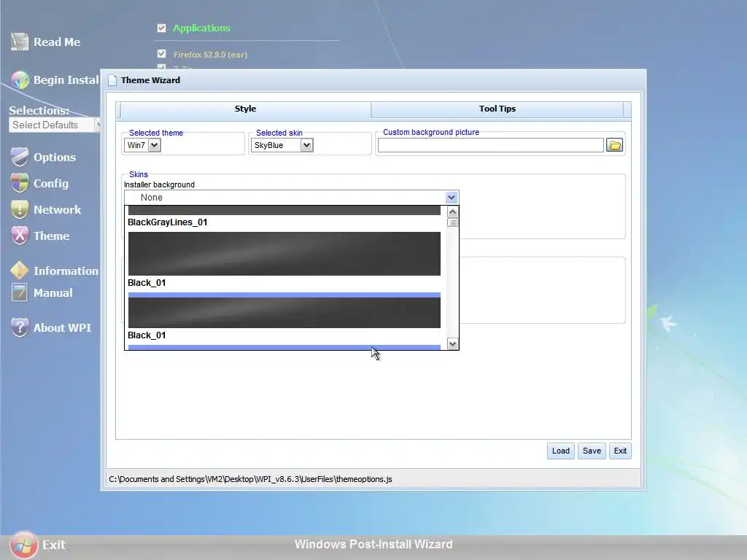Collapse the Installer background dropdown arrow
This screenshot has height=560, width=747.
coord(452,197)
